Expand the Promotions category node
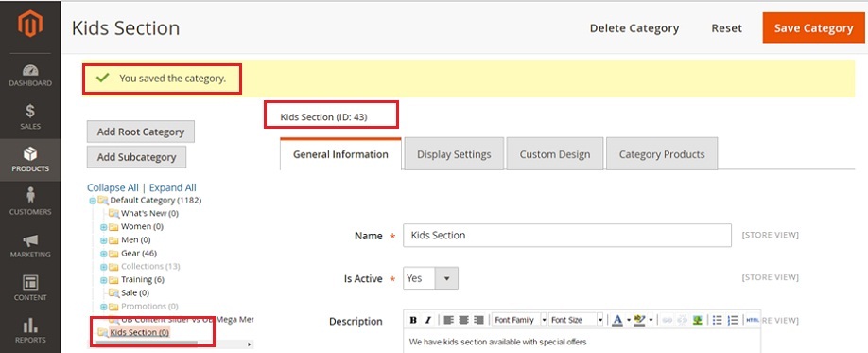The height and width of the screenshot is (353, 868). pos(103,307)
